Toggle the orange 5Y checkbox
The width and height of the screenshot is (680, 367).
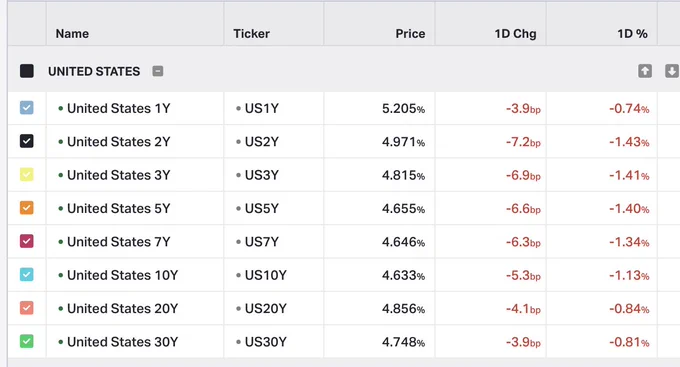tap(27, 208)
